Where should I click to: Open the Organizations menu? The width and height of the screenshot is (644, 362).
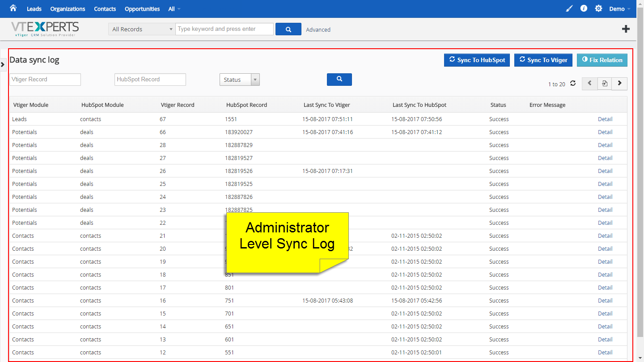[x=68, y=9]
